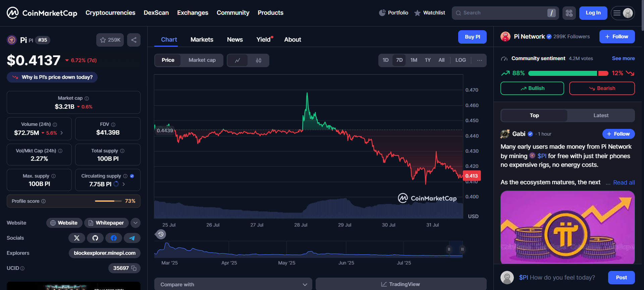Click the Pi Network avatar
This screenshot has width=644, height=290.
click(x=505, y=37)
